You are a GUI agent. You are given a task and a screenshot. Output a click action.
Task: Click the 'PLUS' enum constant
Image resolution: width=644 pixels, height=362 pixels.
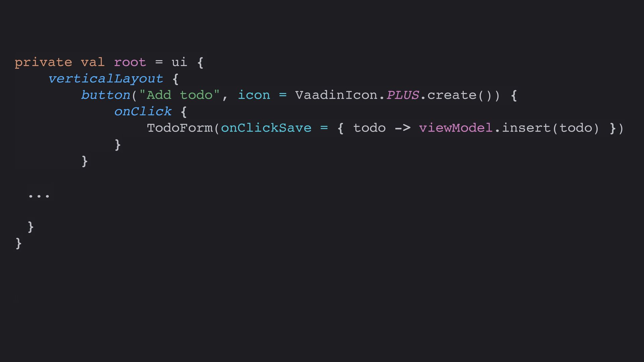(402, 95)
